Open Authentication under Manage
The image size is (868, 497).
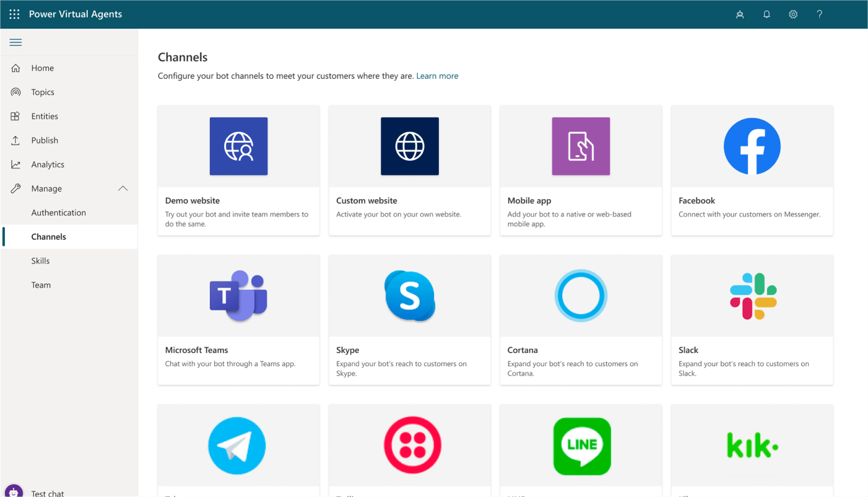(x=58, y=213)
